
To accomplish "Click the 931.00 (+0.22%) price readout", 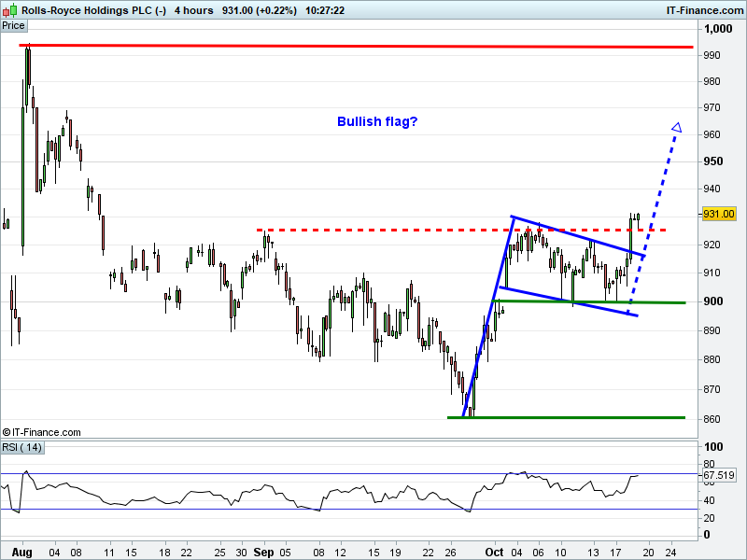I will point(260,10).
